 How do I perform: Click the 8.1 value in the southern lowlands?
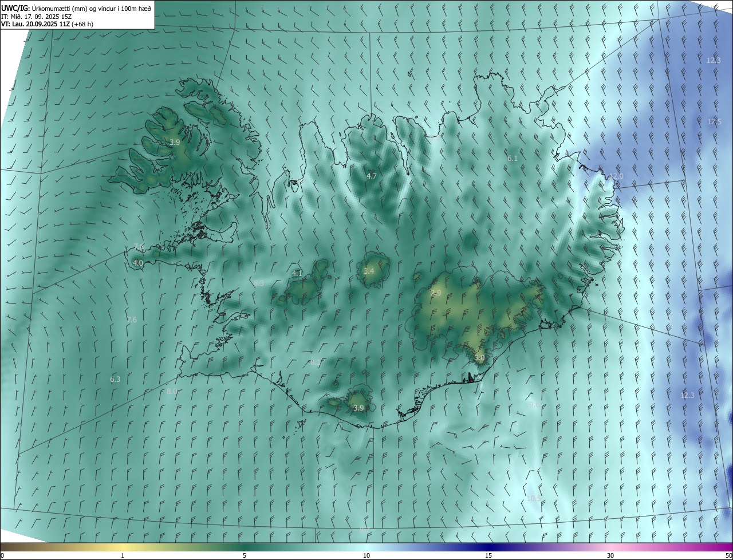click(x=315, y=362)
